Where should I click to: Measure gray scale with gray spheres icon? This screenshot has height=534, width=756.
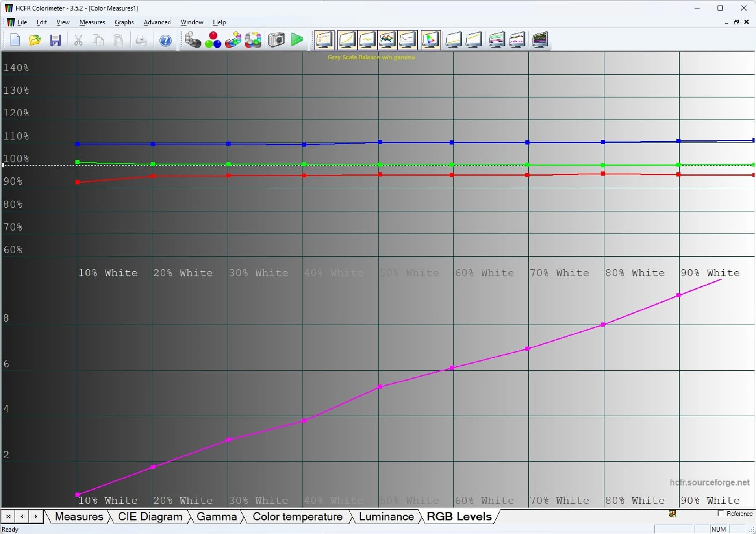pyautogui.click(x=193, y=40)
